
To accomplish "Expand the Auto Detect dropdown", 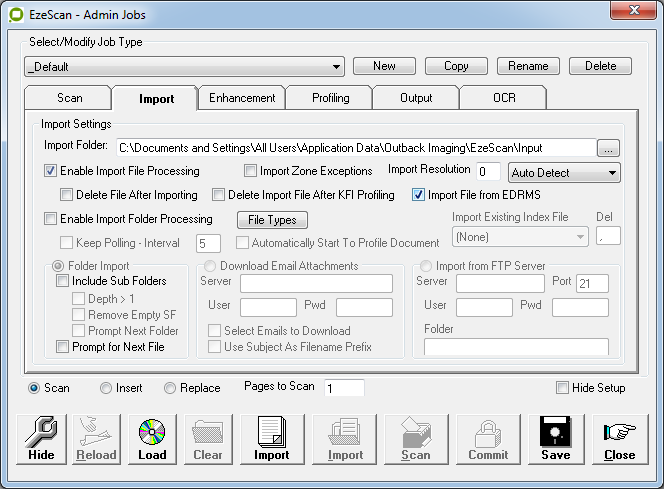I will 564,172.
